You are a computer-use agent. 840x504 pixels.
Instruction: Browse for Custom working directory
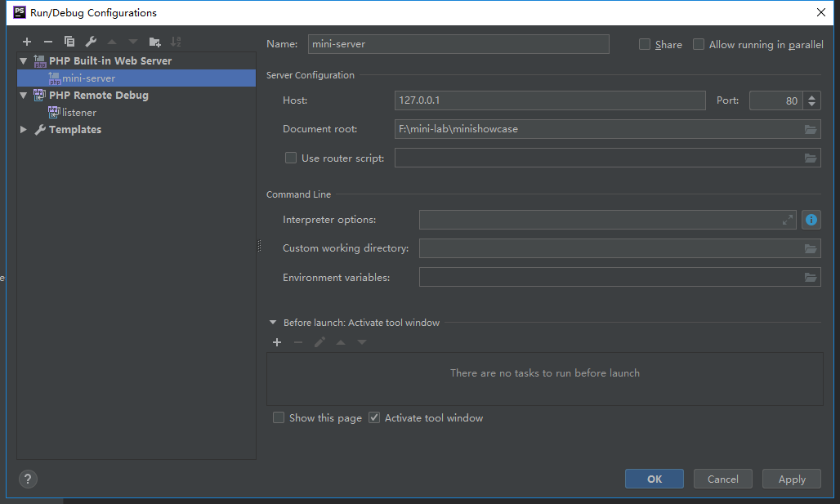pyautogui.click(x=811, y=248)
